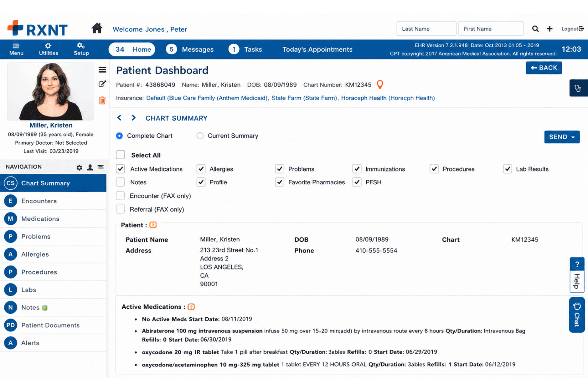Open the State Farm insurance link

304,98
